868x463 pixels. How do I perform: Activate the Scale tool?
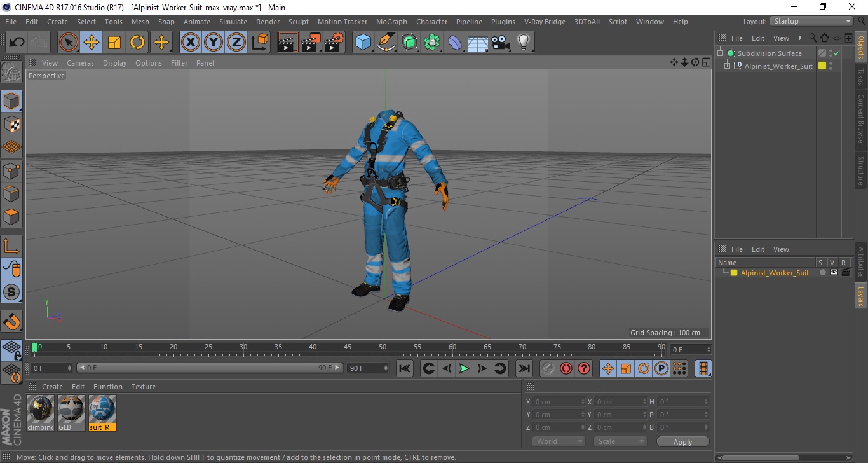pyautogui.click(x=114, y=43)
